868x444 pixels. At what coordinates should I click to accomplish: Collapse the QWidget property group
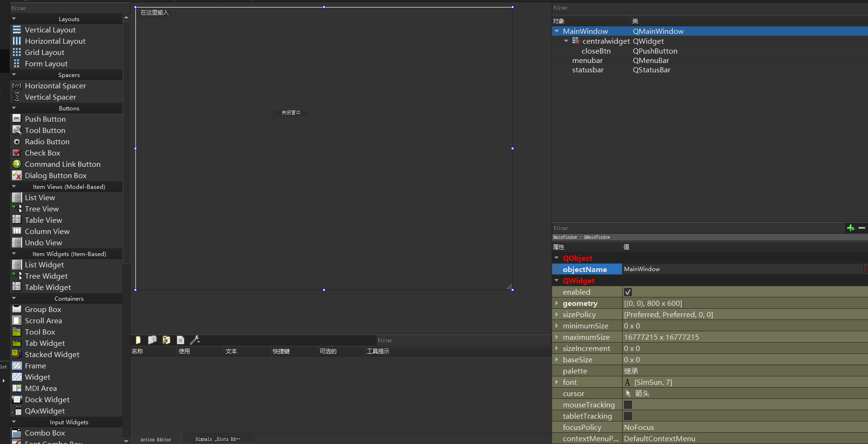pos(557,280)
